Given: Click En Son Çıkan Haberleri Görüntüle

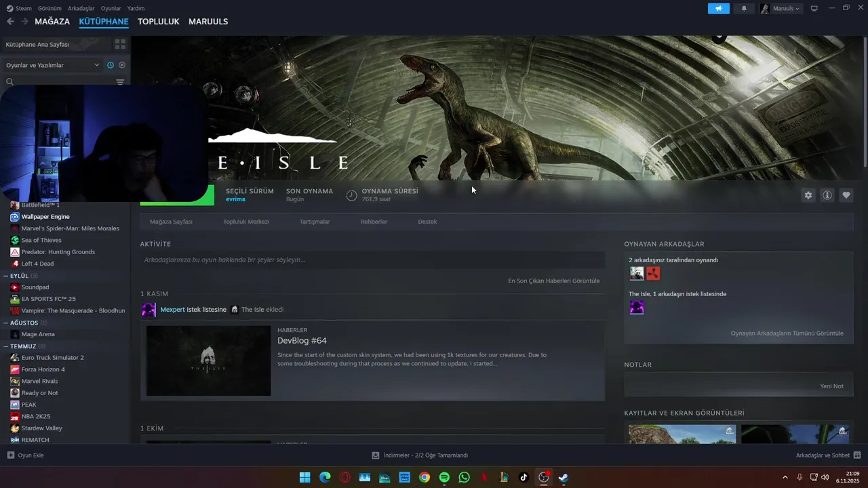Looking at the screenshot, I should (553, 281).
